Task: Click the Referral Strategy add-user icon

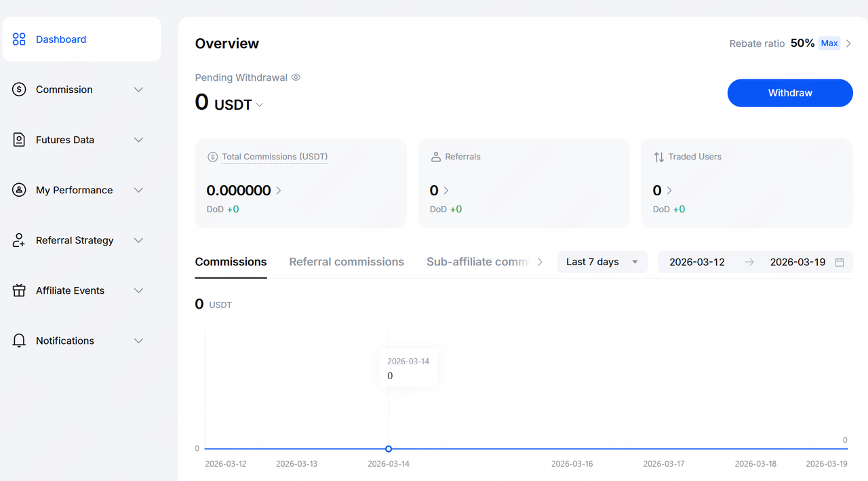Action: coord(19,240)
